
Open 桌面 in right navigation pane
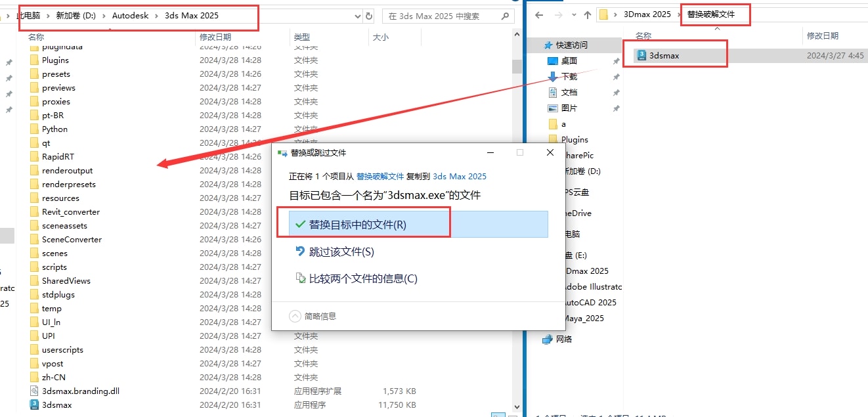569,60
